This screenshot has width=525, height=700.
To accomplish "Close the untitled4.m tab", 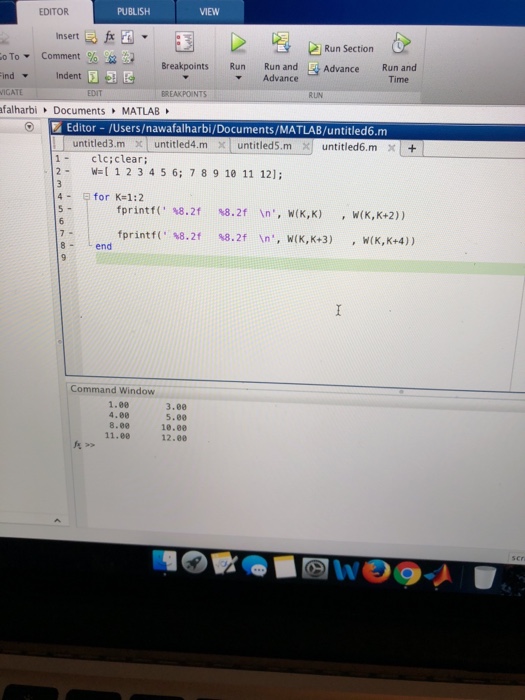I will [221, 145].
